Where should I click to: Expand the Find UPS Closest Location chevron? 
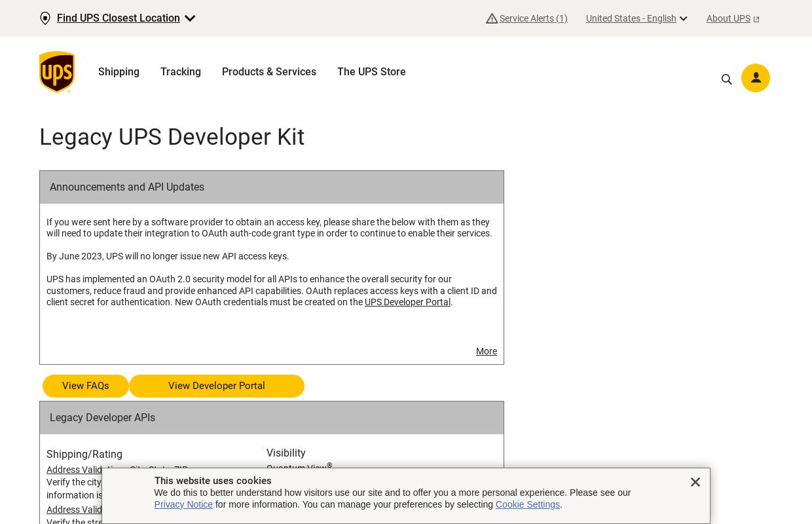(x=190, y=18)
